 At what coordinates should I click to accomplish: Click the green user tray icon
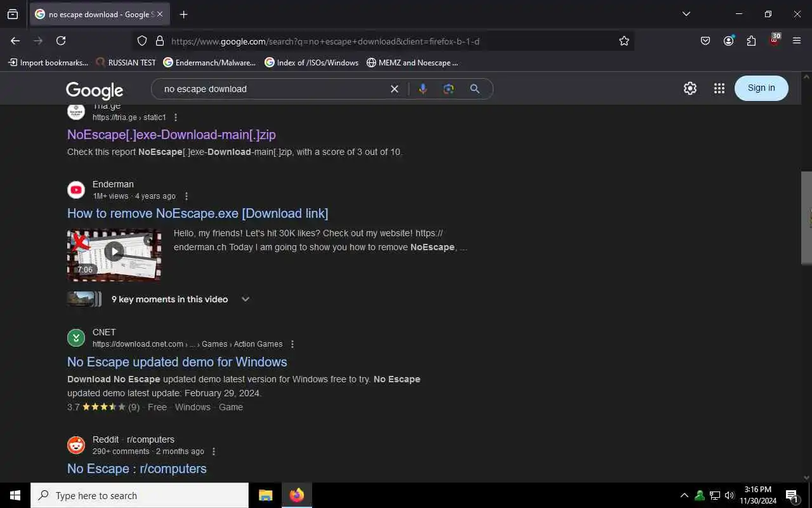coord(700,495)
